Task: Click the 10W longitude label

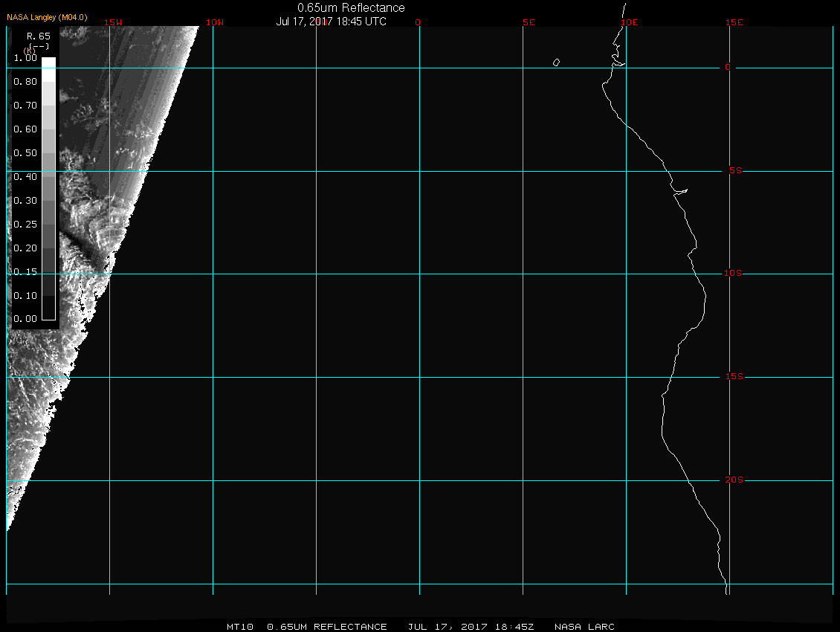Action: tap(214, 22)
